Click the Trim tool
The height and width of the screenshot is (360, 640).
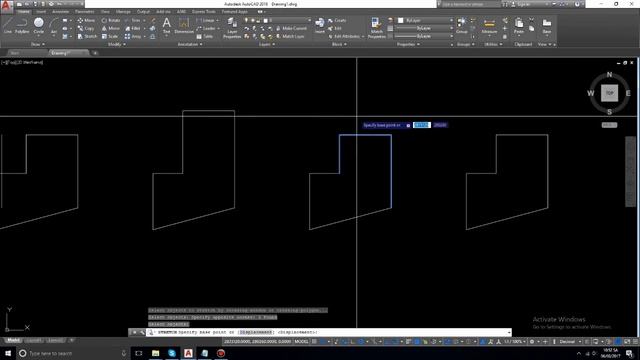(x=133, y=20)
